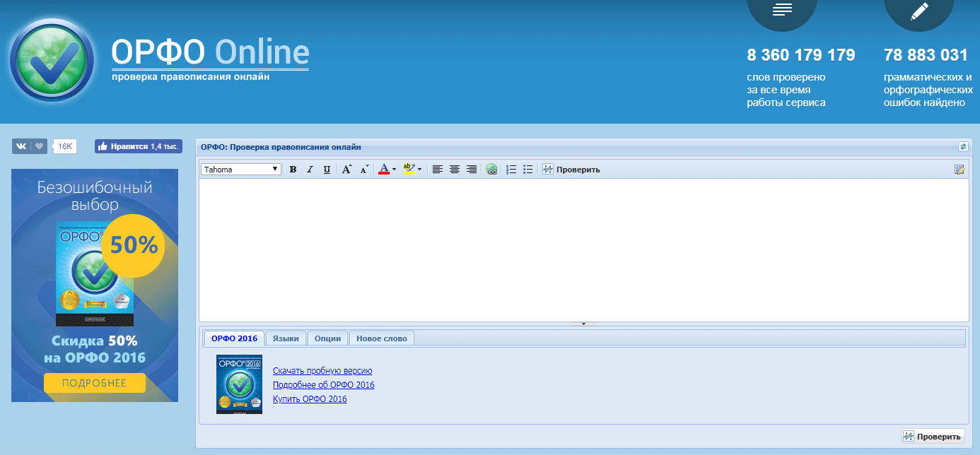Follow the Подробнее об ОРФО 2016 link
Screen dimensions: 980x455
[324, 385]
